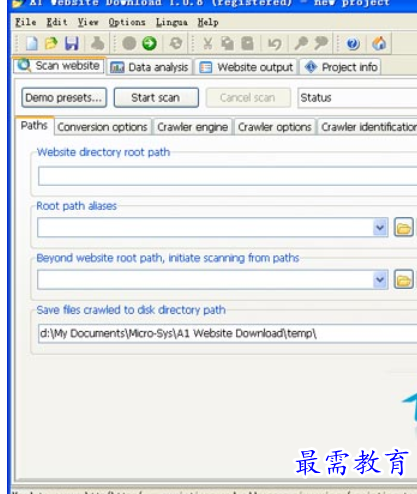
Task: Open the View menu
Action: [88, 22]
